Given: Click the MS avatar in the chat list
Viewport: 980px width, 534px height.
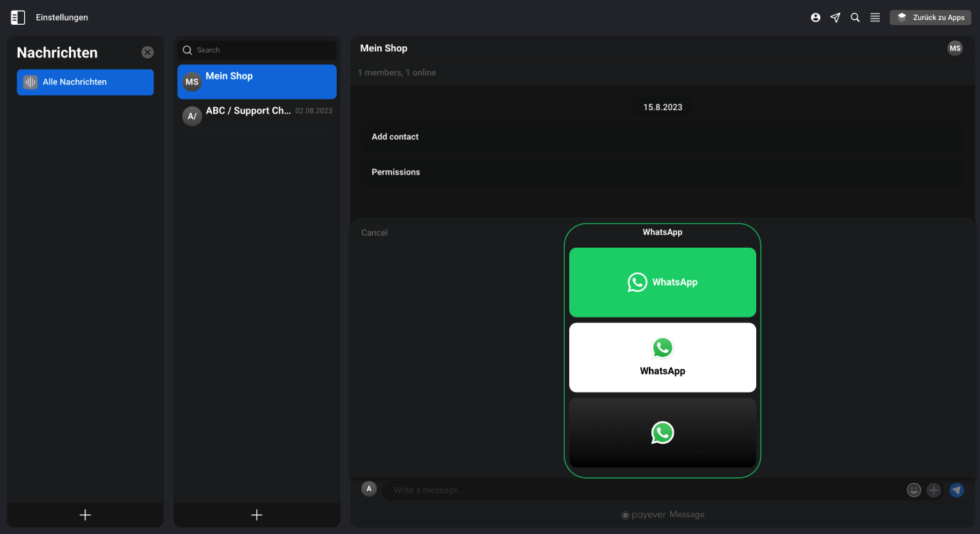Looking at the screenshot, I should pyautogui.click(x=192, y=82).
